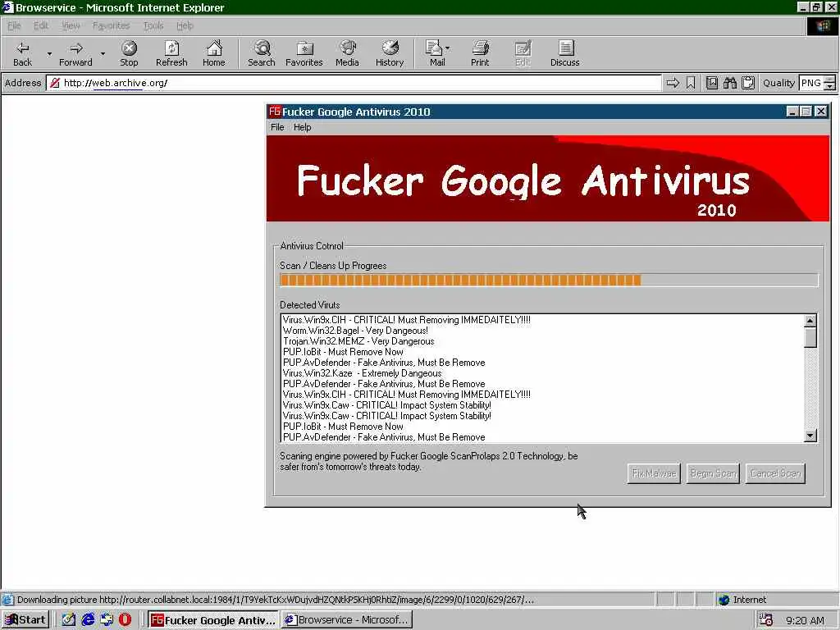
Task: Click the Fix Malwae button
Action: 654,473
